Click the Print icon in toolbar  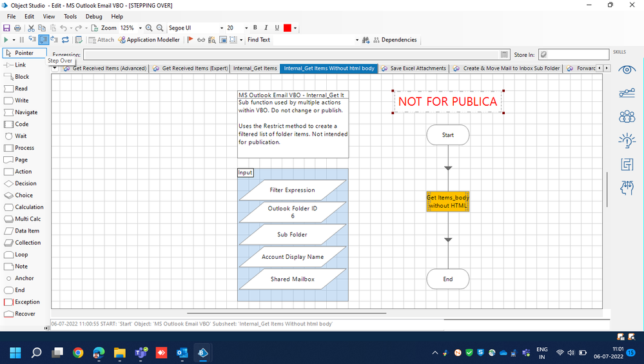point(17,28)
